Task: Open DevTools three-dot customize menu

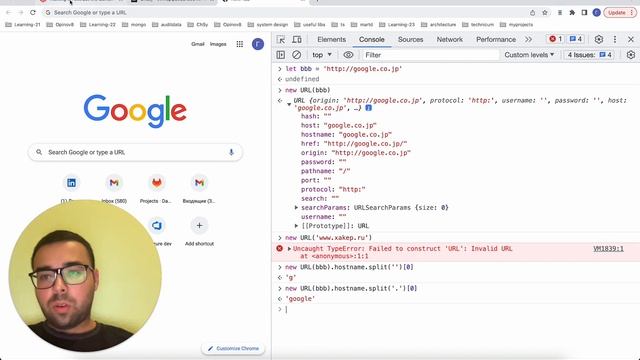Action: 615,39
